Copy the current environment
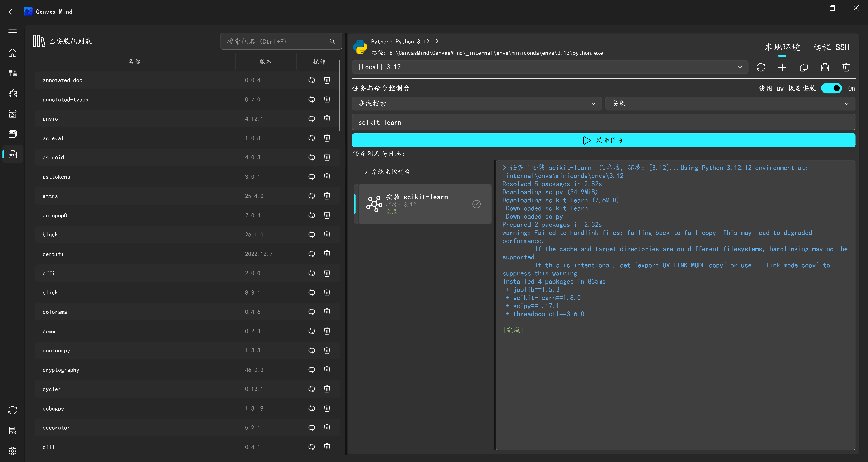Image resolution: width=868 pixels, height=462 pixels. pos(804,67)
